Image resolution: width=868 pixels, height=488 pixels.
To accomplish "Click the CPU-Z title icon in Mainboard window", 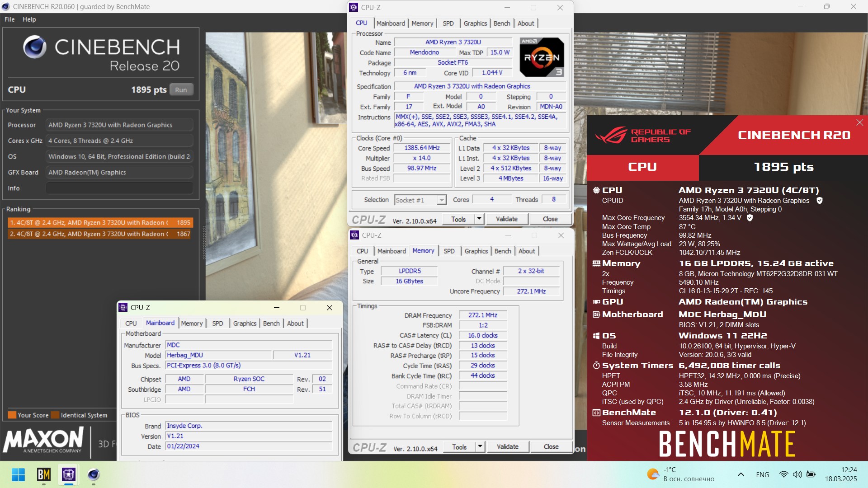I will click(x=123, y=307).
